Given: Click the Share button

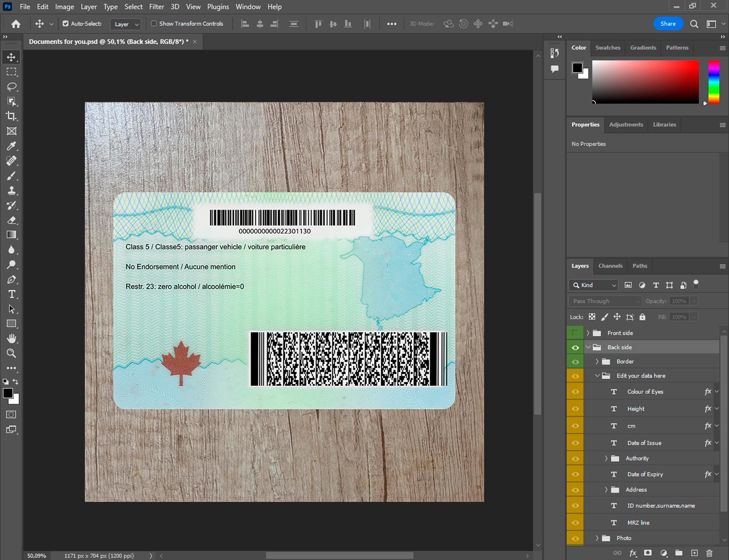Looking at the screenshot, I should pos(668,23).
